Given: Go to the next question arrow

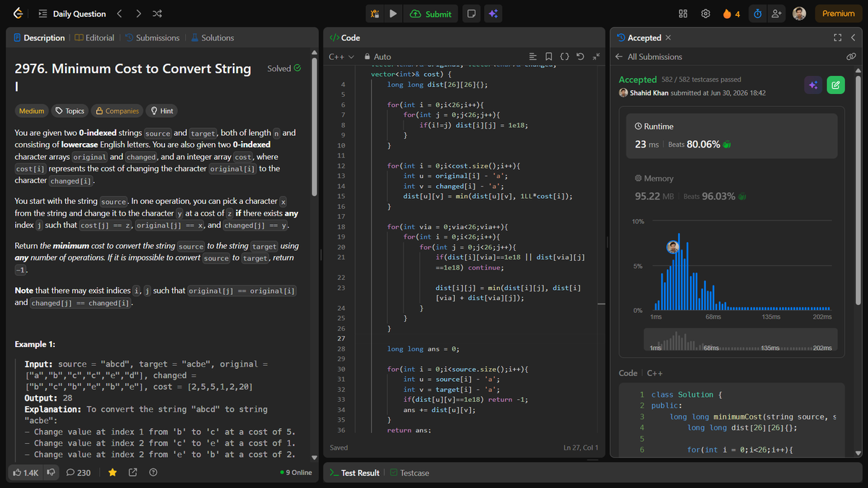Looking at the screenshot, I should click(x=138, y=14).
